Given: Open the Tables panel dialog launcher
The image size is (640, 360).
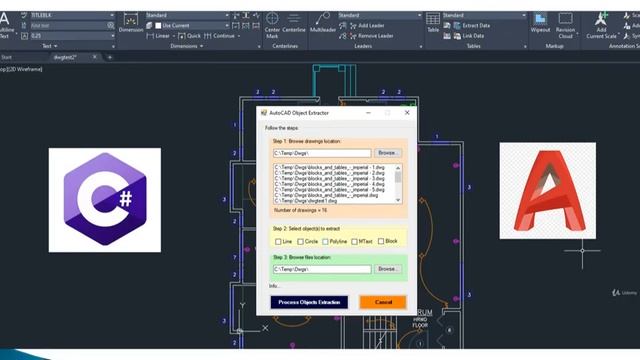Looking at the screenshot, I should [x=525, y=47].
